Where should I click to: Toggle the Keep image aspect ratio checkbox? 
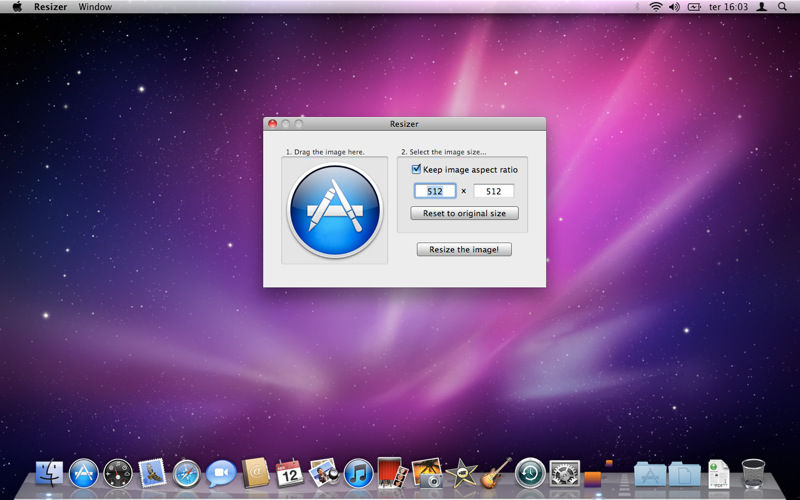coord(416,169)
